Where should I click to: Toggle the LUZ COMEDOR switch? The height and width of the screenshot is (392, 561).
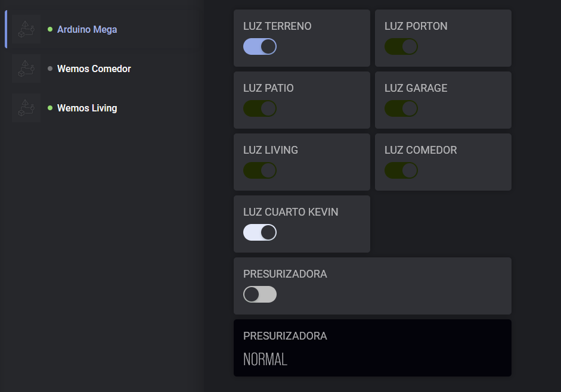point(401,170)
